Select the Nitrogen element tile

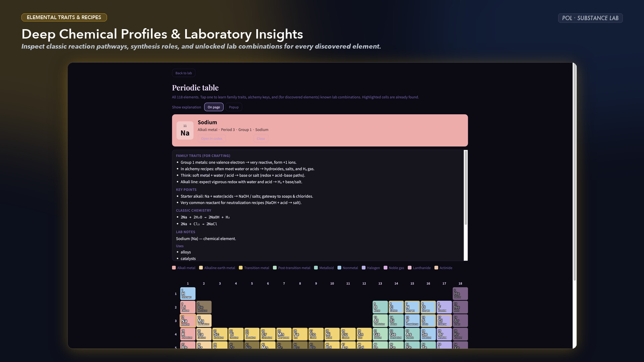click(x=412, y=307)
